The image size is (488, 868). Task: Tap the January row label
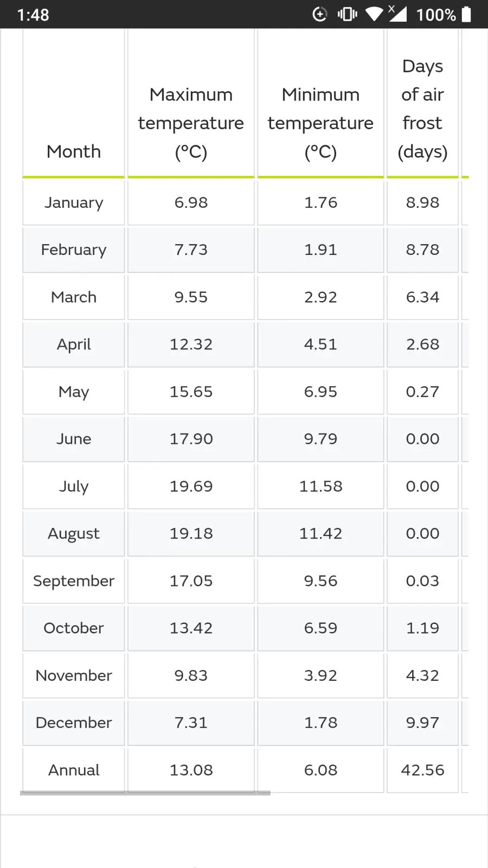click(x=74, y=202)
